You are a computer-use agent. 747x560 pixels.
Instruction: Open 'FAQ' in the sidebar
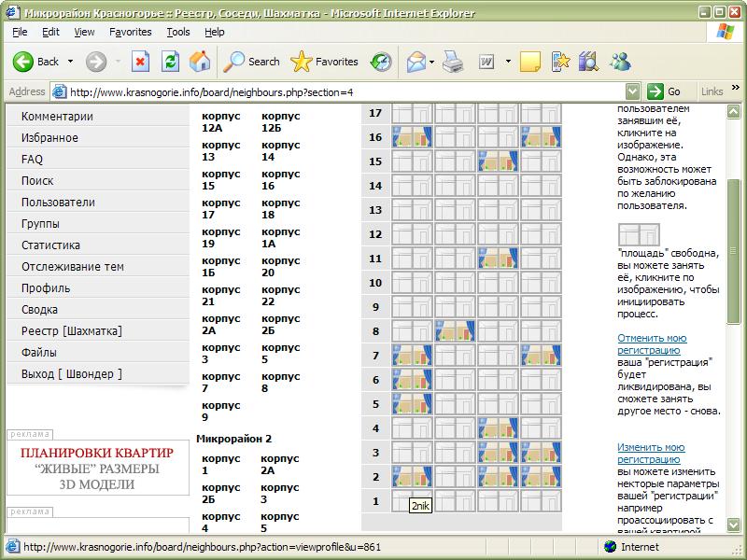[x=98, y=159]
